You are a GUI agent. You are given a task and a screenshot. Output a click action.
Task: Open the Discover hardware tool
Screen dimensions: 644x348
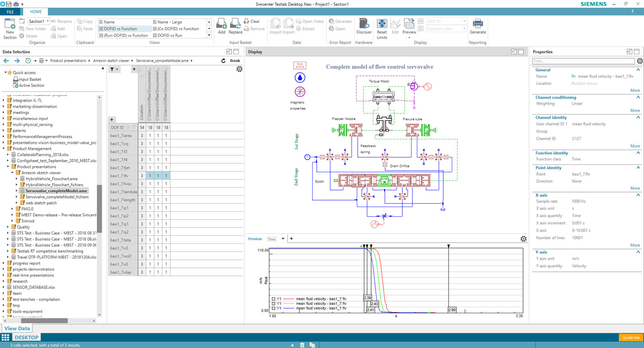[364, 24]
